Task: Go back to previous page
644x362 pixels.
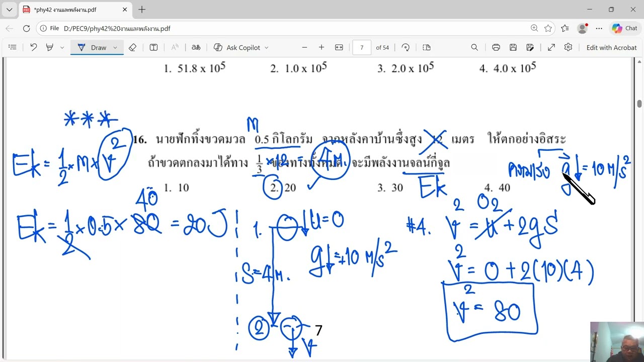Action: (10, 29)
